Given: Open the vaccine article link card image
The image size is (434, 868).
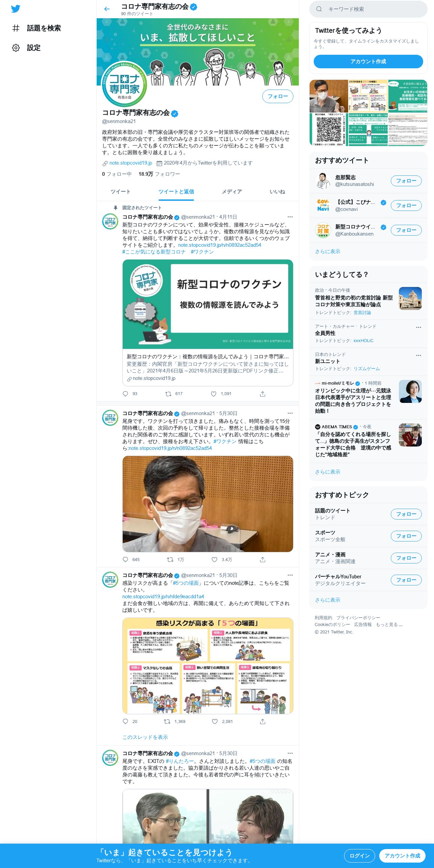Looking at the screenshot, I should point(208,304).
